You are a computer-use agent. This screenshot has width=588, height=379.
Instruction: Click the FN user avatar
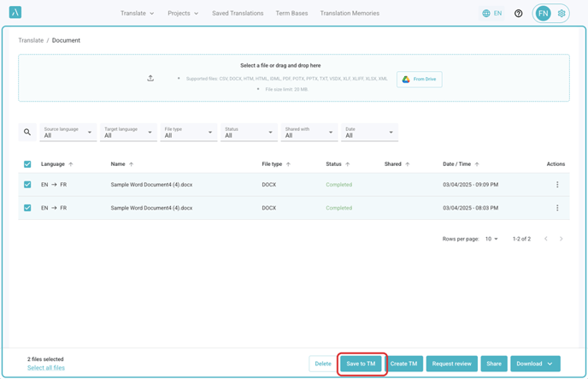(543, 14)
